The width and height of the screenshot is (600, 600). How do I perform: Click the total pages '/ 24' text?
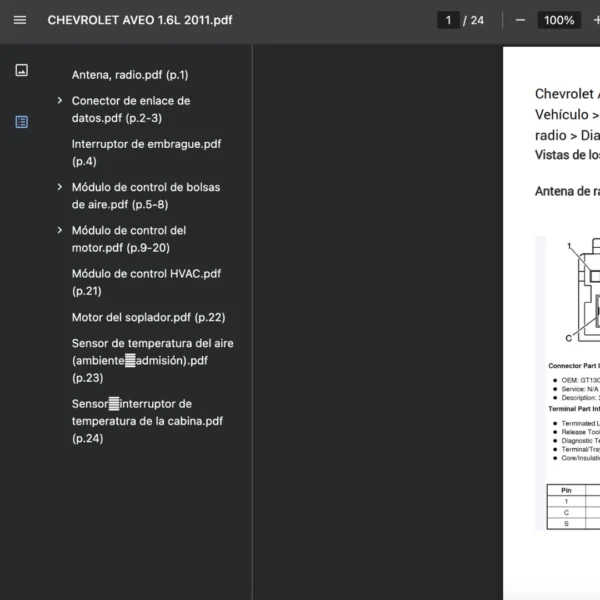473,20
